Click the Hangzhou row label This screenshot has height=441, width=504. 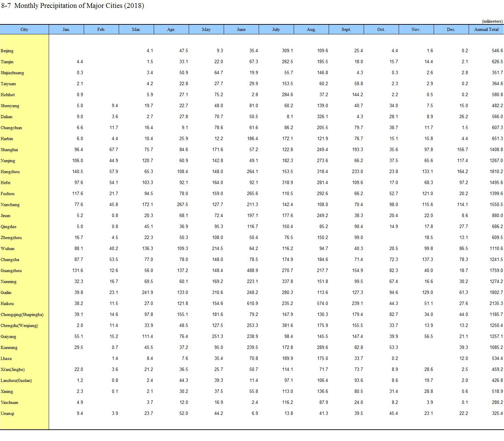[x=10, y=172]
